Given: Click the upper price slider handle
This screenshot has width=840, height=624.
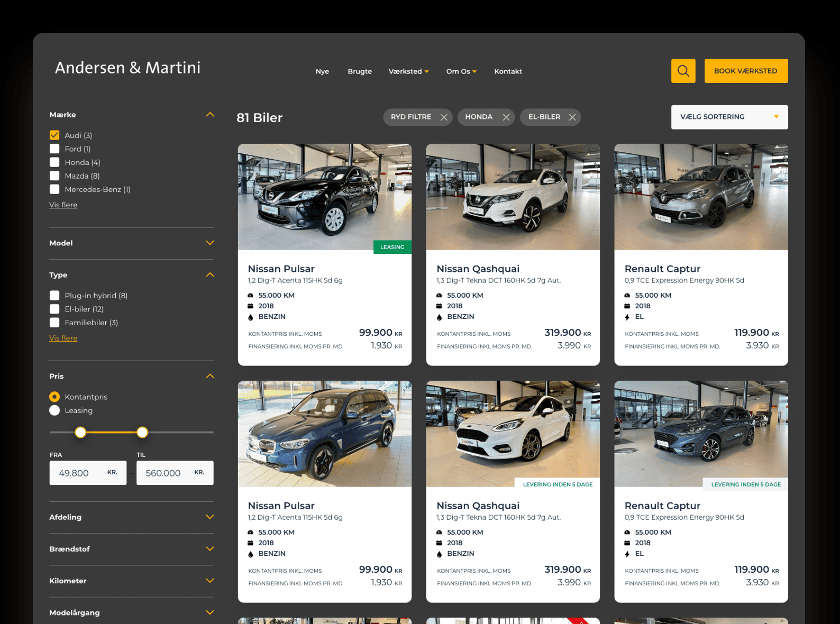Looking at the screenshot, I should coord(142,432).
